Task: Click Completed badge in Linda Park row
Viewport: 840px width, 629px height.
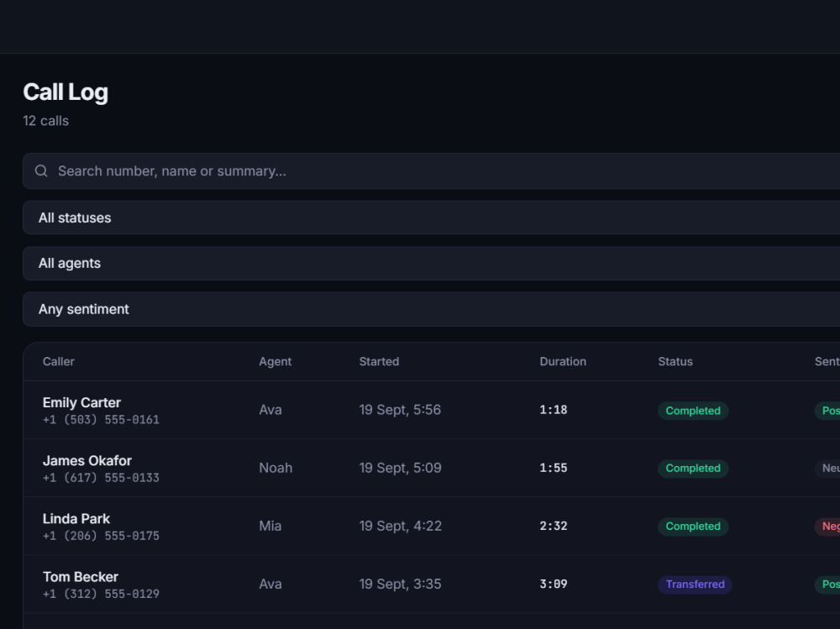Action: pos(693,527)
